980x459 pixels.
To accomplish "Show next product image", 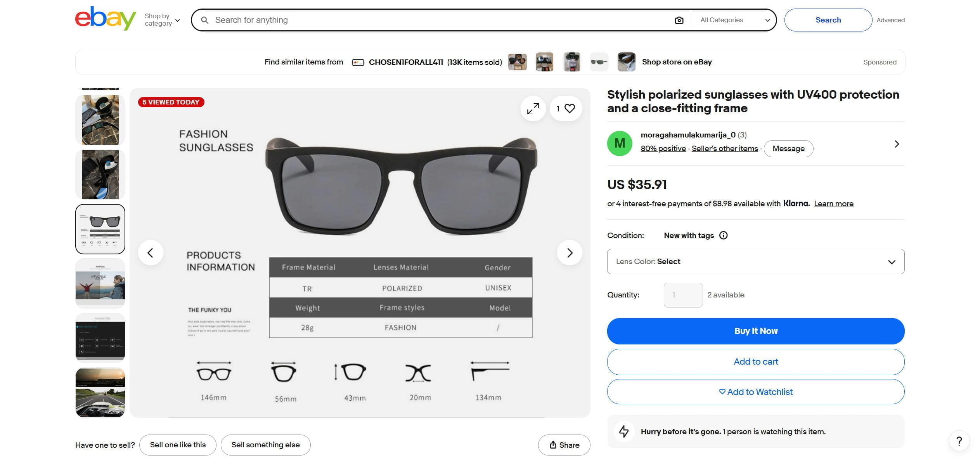I will [570, 253].
